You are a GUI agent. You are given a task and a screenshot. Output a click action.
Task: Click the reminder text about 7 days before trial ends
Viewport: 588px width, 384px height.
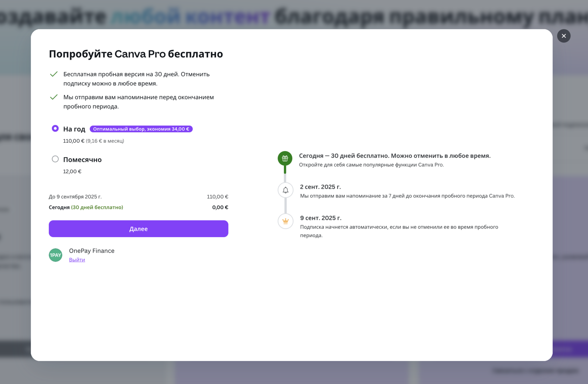click(x=407, y=196)
